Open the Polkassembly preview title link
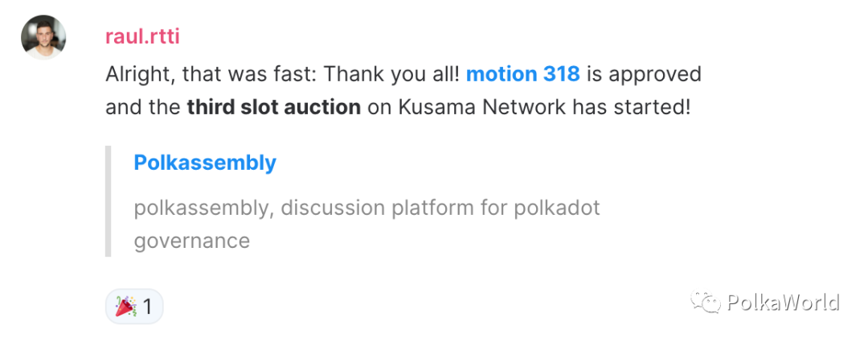868x338 pixels. coord(205,163)
